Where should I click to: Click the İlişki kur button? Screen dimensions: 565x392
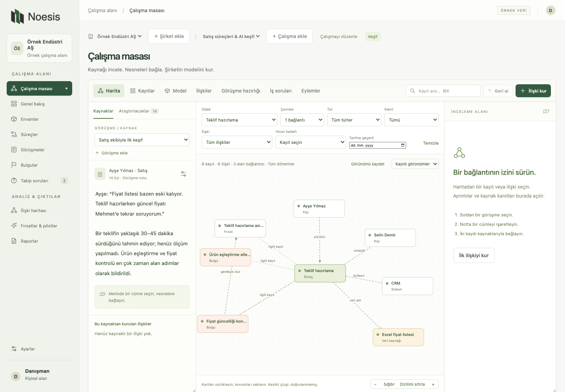tap(533, 91)
